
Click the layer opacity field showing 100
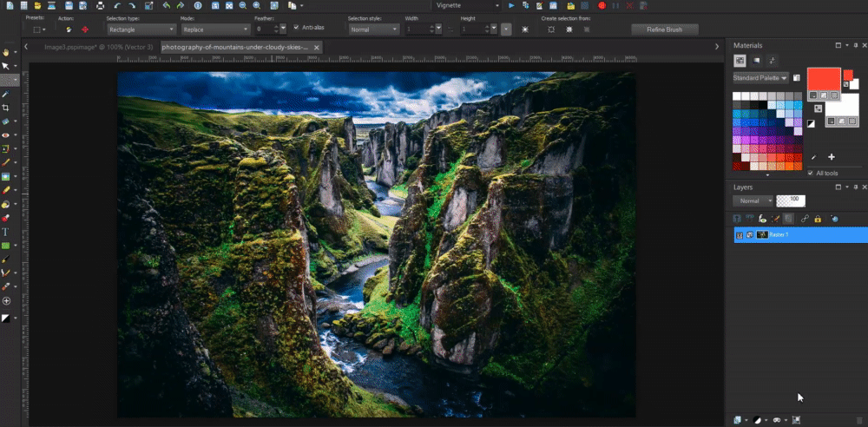[791, 201]
